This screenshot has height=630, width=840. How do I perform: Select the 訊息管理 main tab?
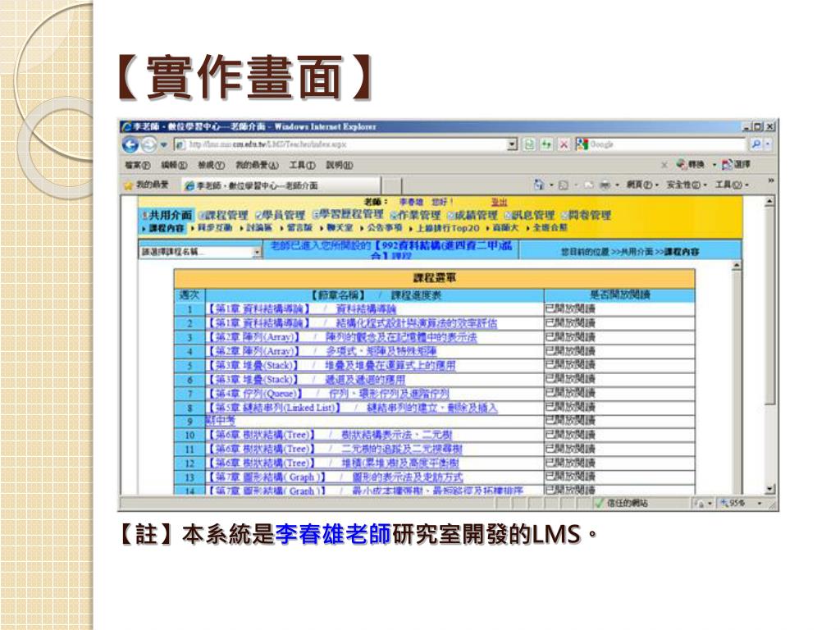coord(529,216)
